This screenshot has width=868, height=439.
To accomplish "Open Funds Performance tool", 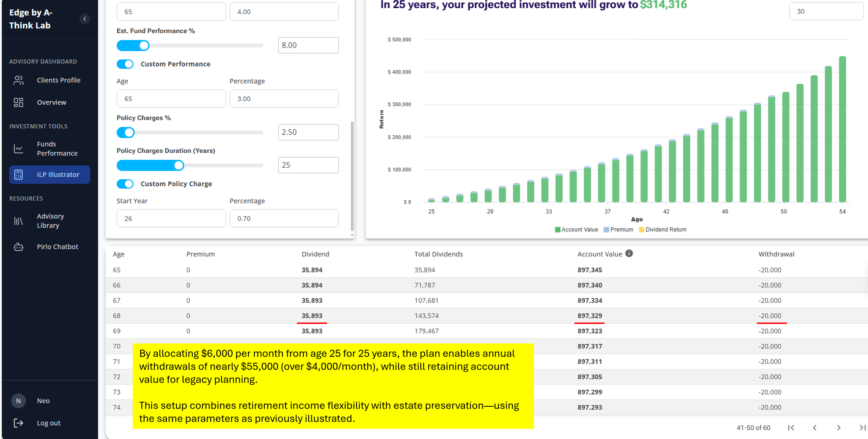I will (57, 149).
